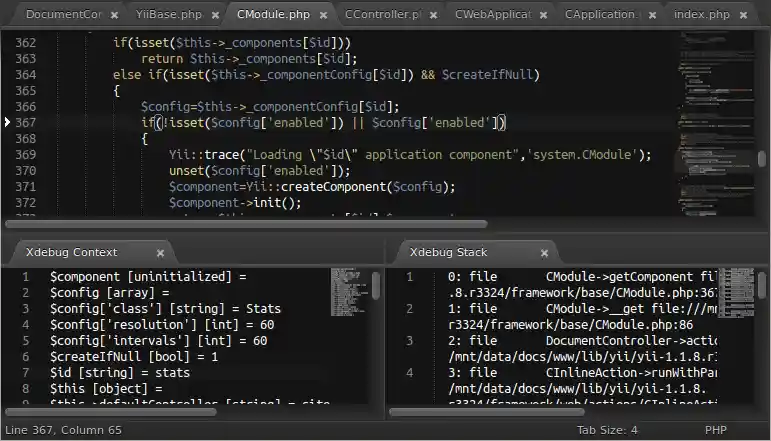Click the '$this [object]' context row
The image size is (771, 441).
pyautogui.click(x=106, y=389)
